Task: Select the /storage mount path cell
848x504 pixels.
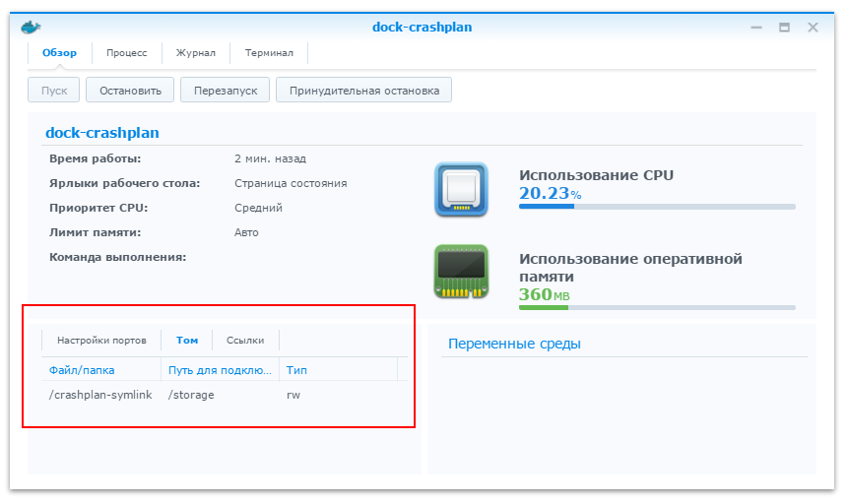Action: [191, 395]
